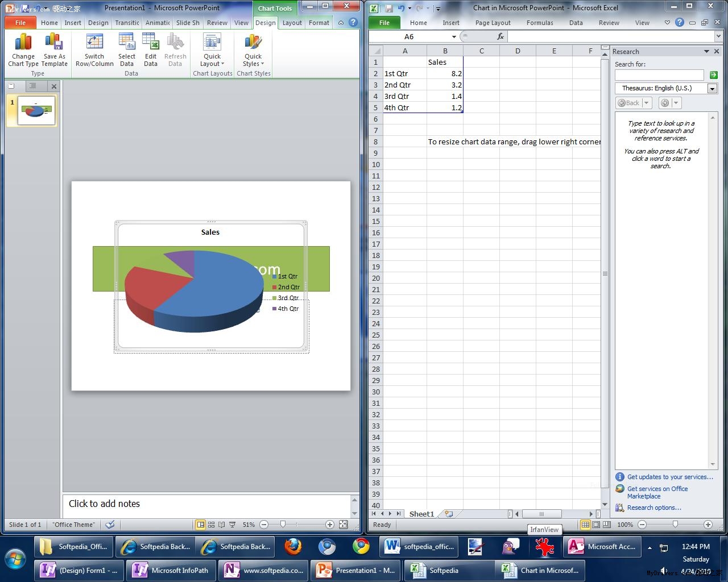
Task: Open the Chart Tools Format tab
Action: pyautogui.click(x=319, y=23)
